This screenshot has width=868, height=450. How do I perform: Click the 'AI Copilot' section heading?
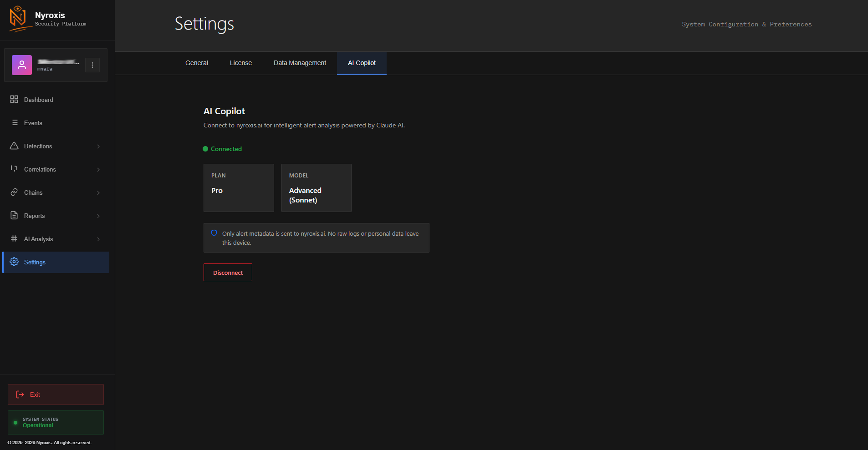point(224,111)
